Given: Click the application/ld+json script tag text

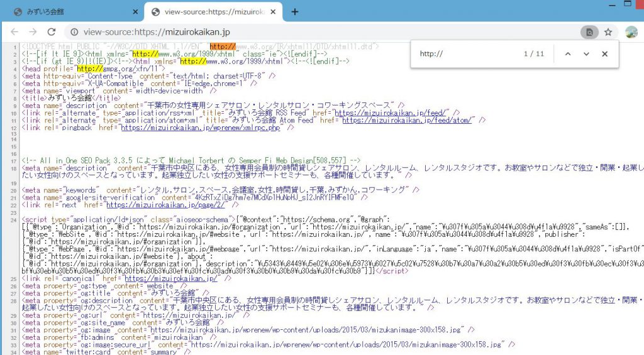Looking at the screenshot, I should 128,219.
